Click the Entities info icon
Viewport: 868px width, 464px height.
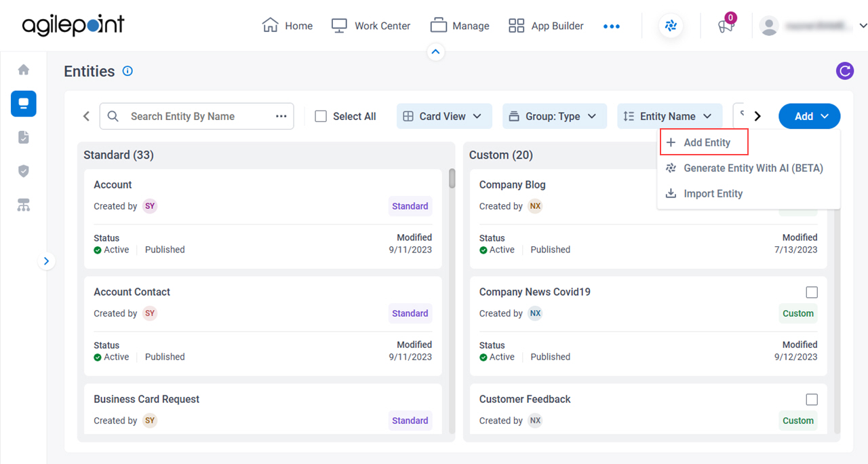[127, 71]
